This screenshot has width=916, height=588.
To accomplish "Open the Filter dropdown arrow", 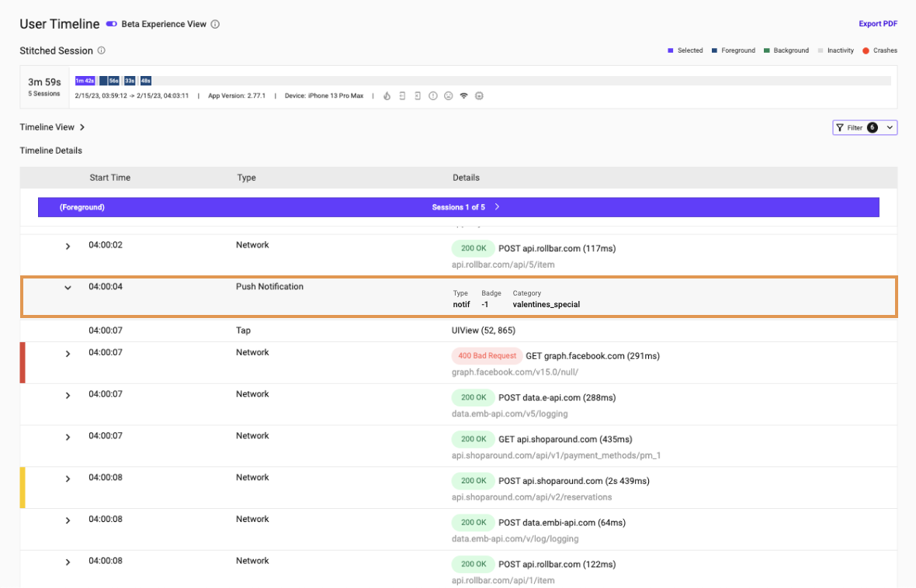I will pos(890,127).
